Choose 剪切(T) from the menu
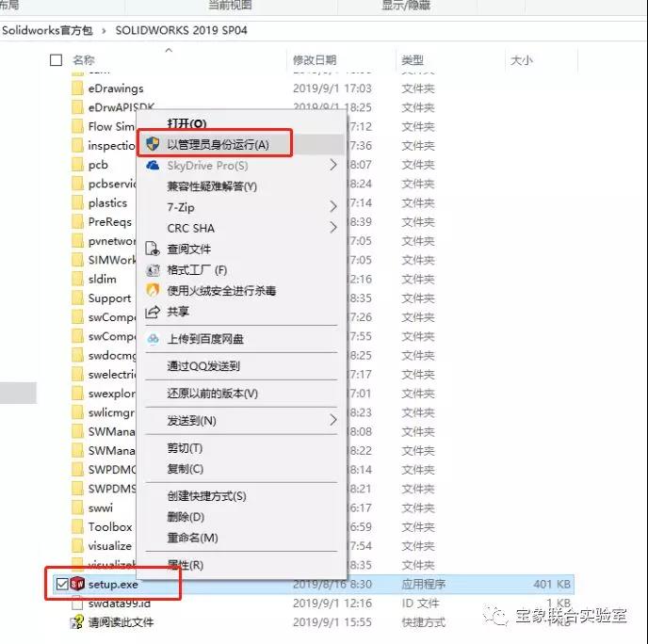The width and height of the screenshot is (648, 644). [x=185, y=448]
